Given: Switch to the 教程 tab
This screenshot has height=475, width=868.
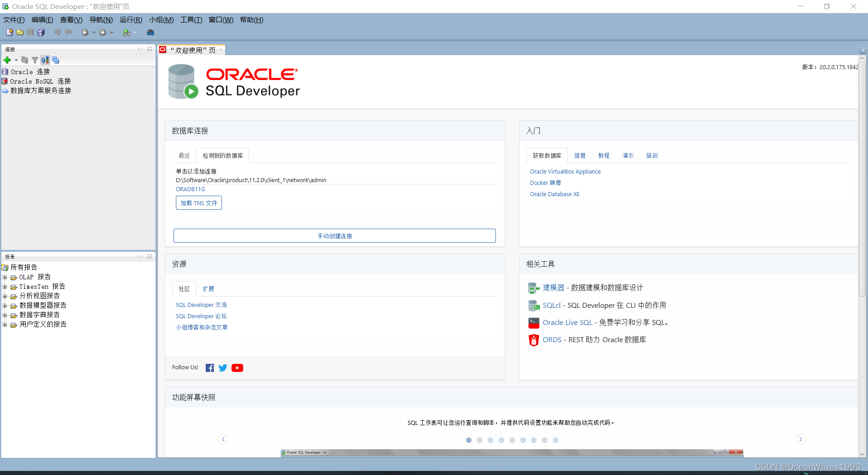Looking at the screenshot, I should tap(604, 155).
